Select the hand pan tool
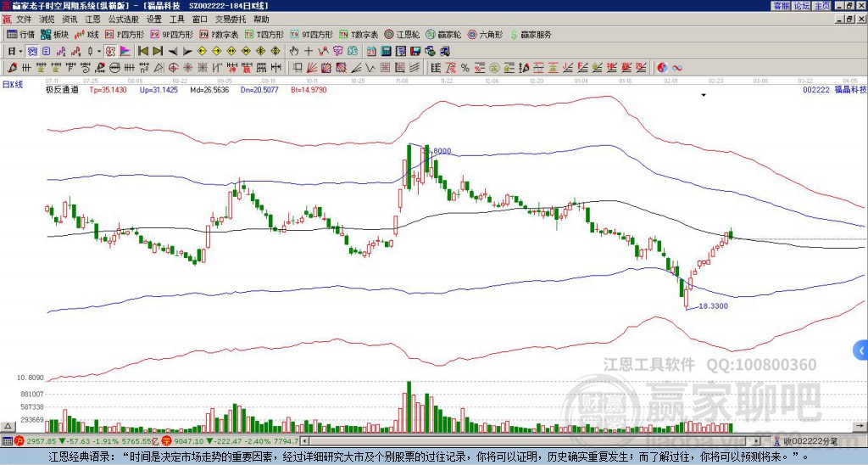 pos(293,52)
